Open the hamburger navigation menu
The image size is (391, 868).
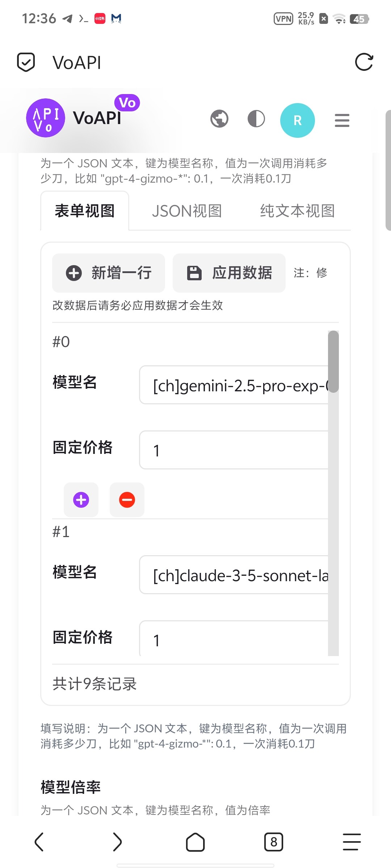[x=342, y=120]
